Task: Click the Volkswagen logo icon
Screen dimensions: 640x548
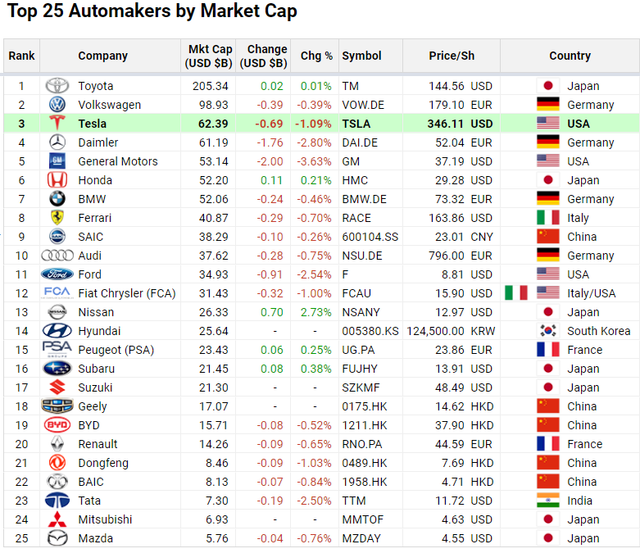Action: click(x=57, y=105)
